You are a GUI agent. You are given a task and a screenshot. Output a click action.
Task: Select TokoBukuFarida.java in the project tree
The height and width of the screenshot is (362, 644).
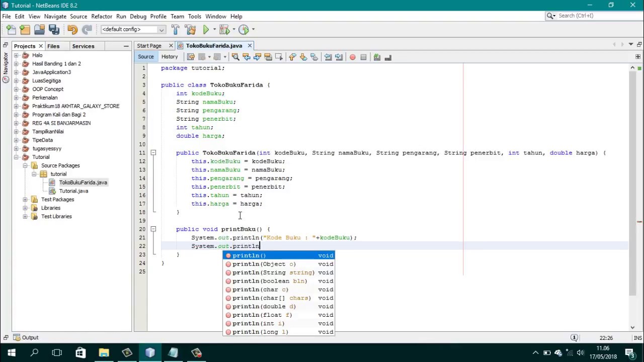tap(83, 183)
